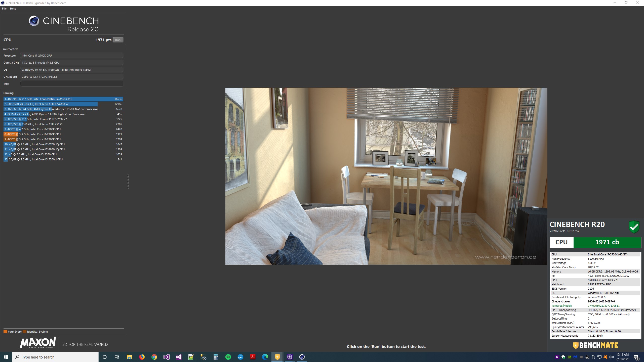Switch to BenchMate in the taskbar
The height and width of the screenshot is (362, 644).
[277, 357]
